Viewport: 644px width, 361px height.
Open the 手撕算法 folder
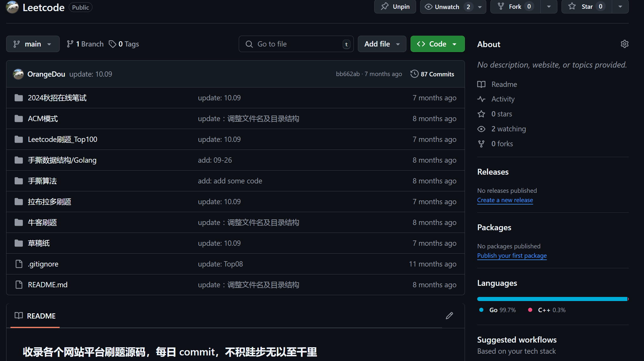tap(42, 181)
